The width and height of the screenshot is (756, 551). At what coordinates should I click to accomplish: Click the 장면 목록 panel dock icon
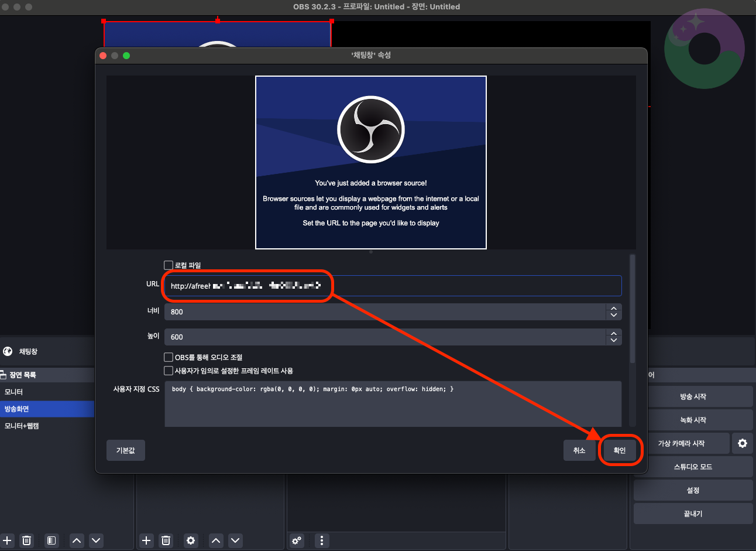[x=3, y=375]
